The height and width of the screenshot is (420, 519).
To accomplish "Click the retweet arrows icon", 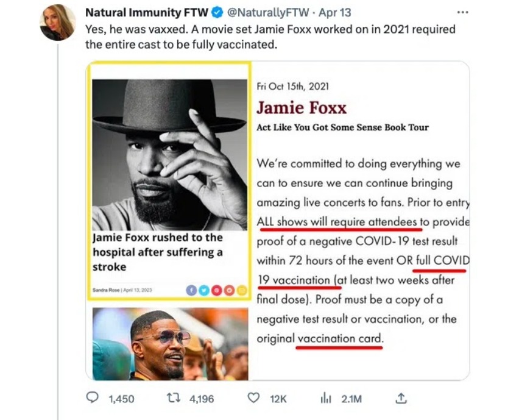I will pyautogui.click(x=174, y=398).
